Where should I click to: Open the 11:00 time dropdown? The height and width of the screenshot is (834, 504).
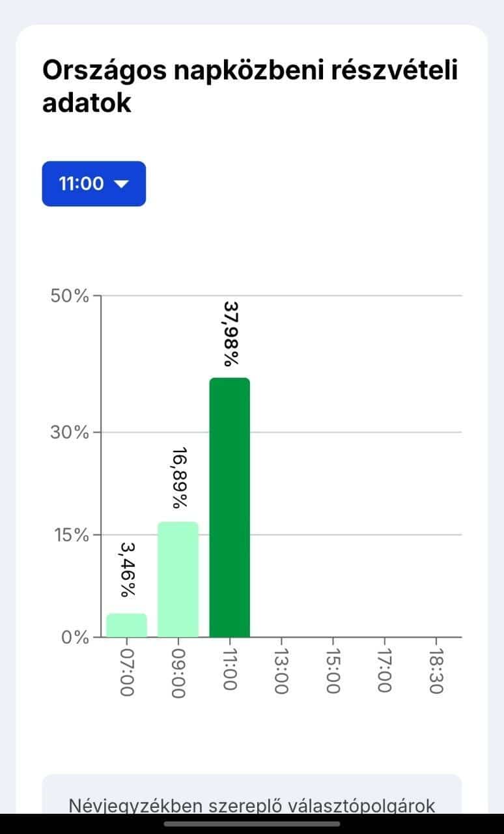pos(93,184)
